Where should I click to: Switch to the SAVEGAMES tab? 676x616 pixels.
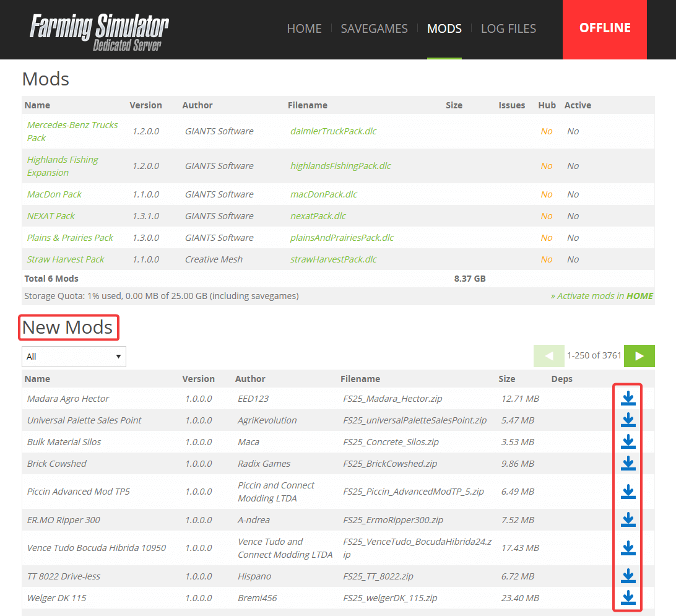tap(374, 28)
